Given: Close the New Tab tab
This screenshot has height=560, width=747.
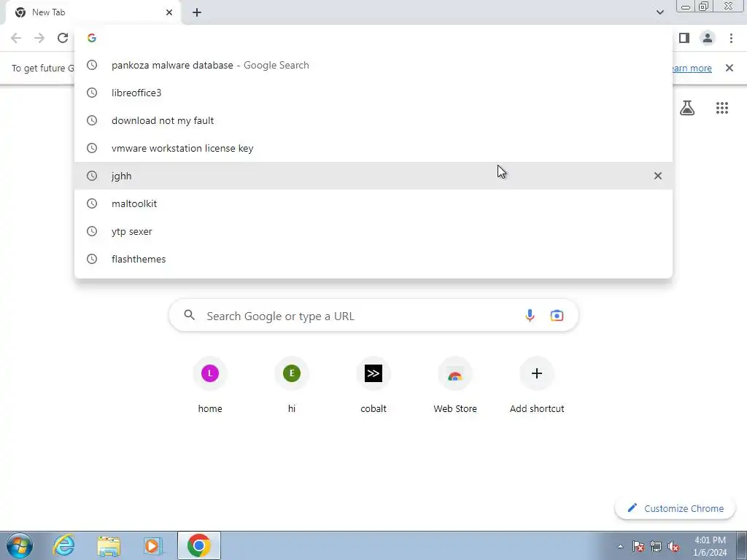Looking at the screenshot, I should click(x=169, y=12).
